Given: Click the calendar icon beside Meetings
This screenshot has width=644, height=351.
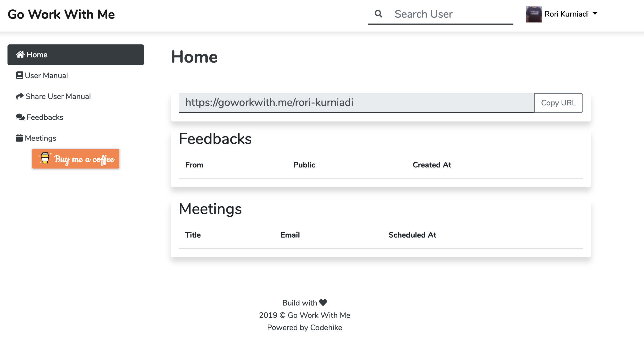Looking at the screenshot, I should (19, 138).
